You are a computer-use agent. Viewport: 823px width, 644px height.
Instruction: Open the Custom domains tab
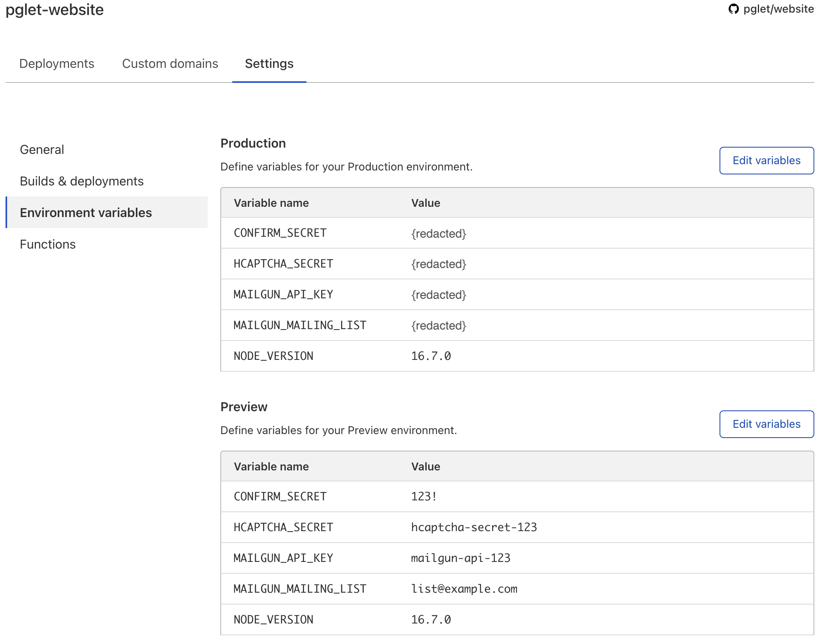pos(170,64)
